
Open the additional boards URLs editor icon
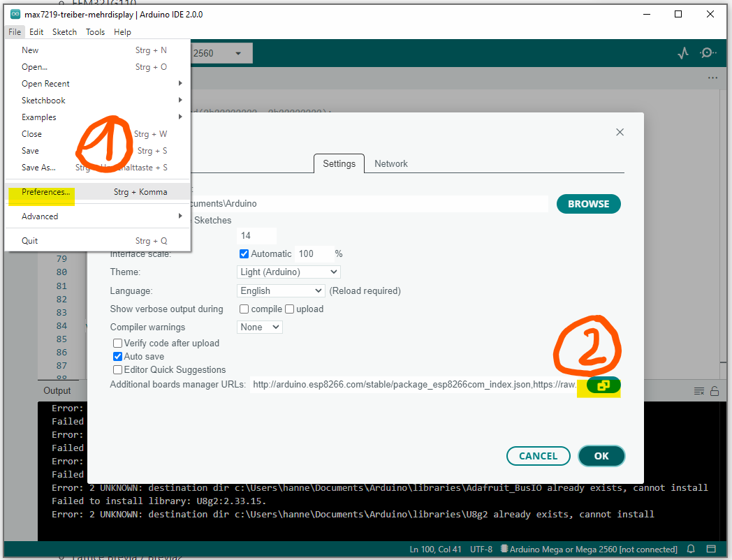[x=603, y=385]
